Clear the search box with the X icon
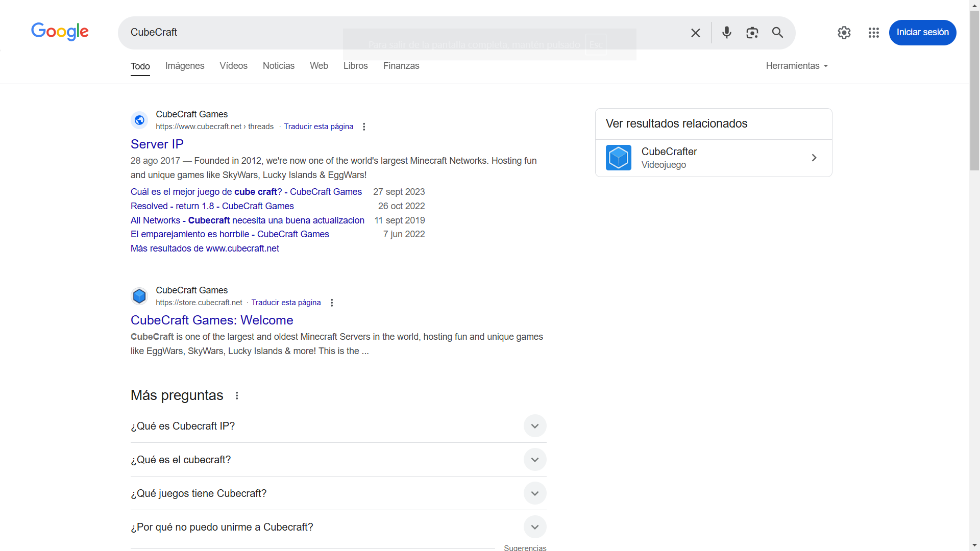The width and height of the screenshot is (980, 551). [695, 33]
